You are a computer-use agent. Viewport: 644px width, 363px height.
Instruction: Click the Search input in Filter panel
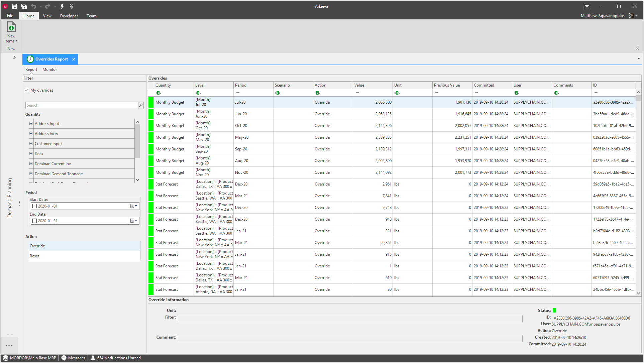pos(82,105)
